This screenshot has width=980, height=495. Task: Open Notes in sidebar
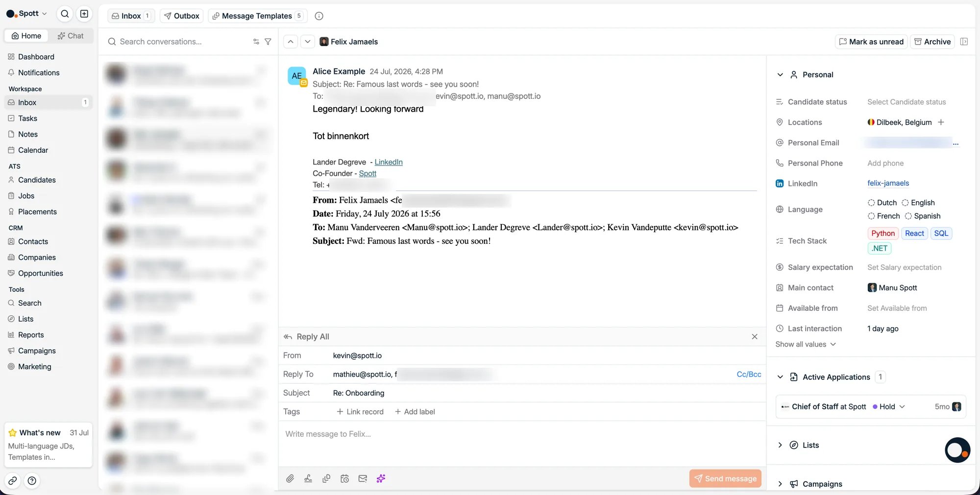(x=48, y=134)
